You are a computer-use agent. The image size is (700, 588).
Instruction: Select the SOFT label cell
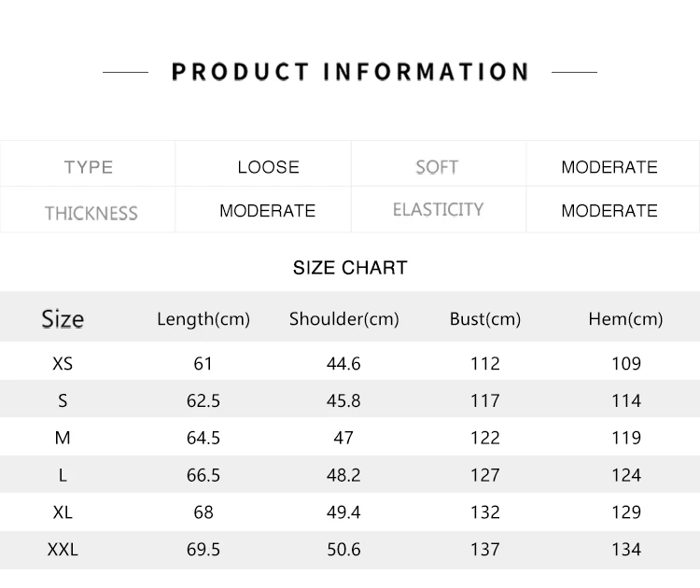point(439,164)
